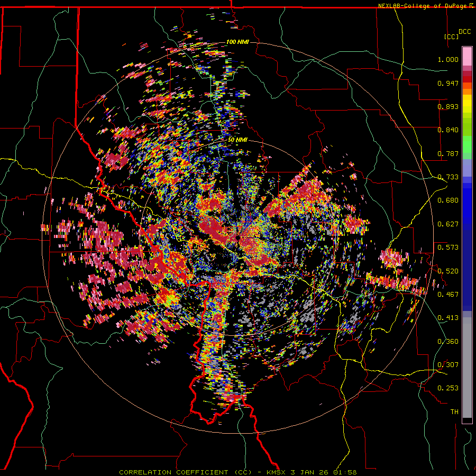Click the 0.627 legend value
Viewport: 476px width, 476px height.
click(x=448, y=224)
